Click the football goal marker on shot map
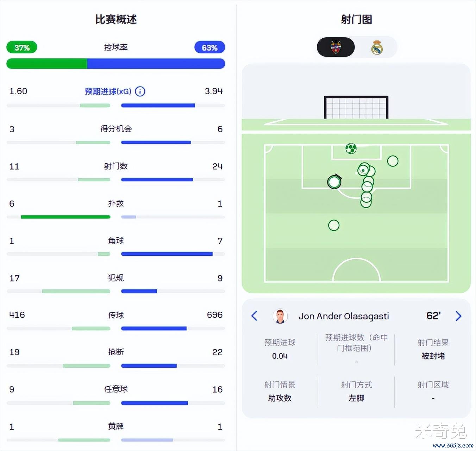The image size is (476, 451). tap(351, 149)
